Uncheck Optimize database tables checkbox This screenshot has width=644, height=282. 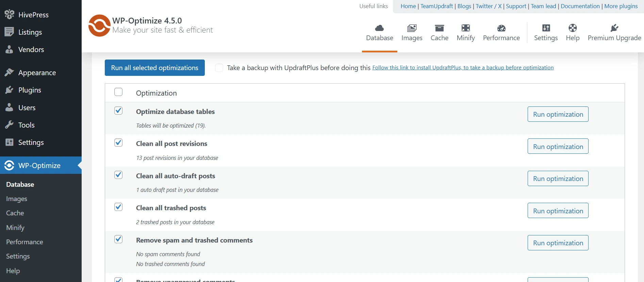[x=118, y=111]
